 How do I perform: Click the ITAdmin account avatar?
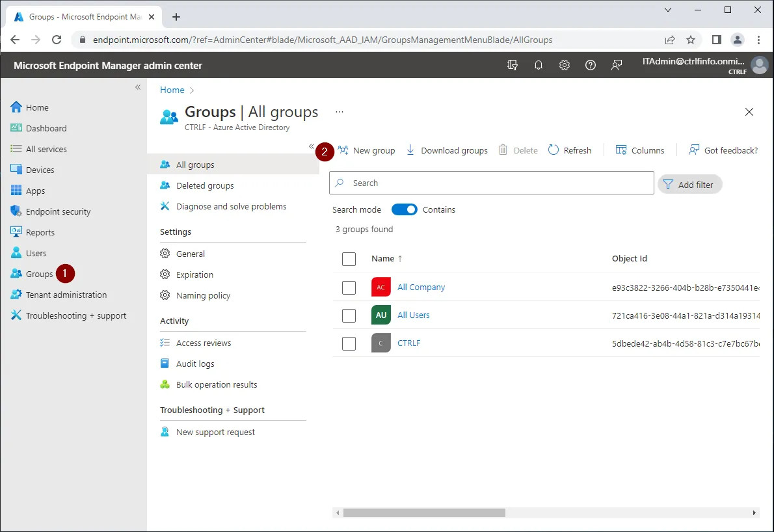pos(759,65)
